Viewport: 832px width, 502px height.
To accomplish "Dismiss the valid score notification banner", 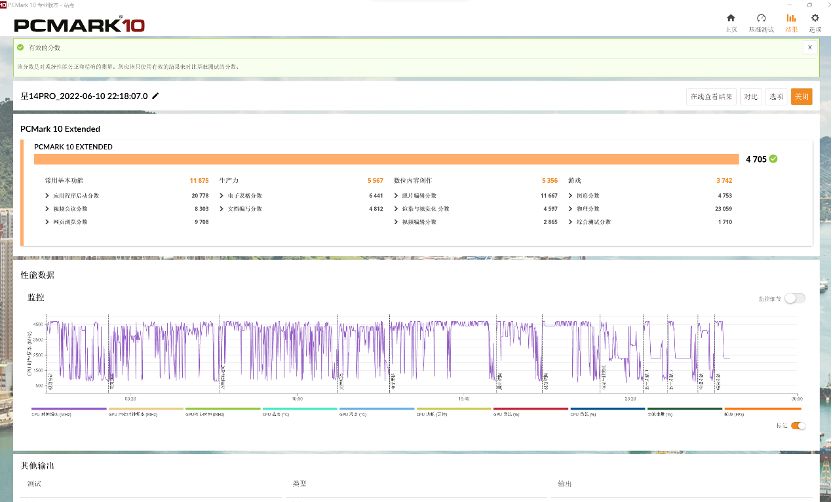I will (x=810, y=47).
